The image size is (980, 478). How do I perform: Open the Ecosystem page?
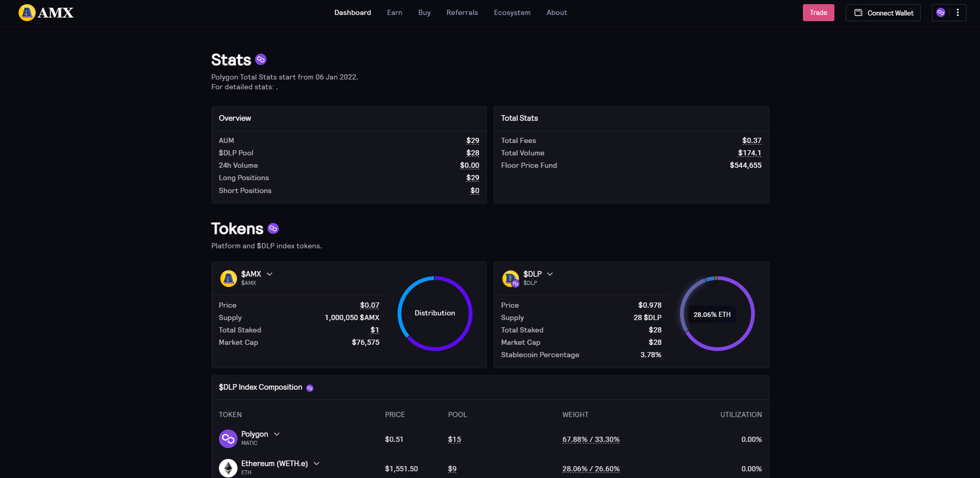click(512, 12)
